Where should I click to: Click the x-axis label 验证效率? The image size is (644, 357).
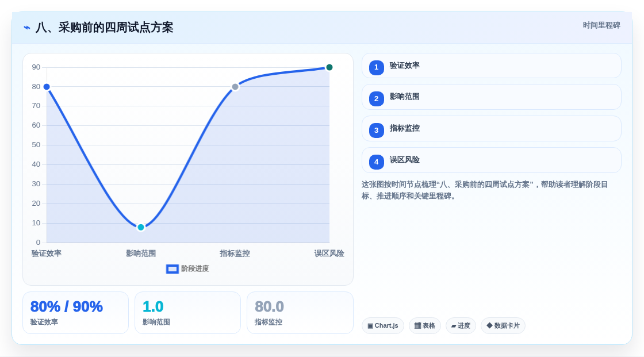(x=47, y=254)
